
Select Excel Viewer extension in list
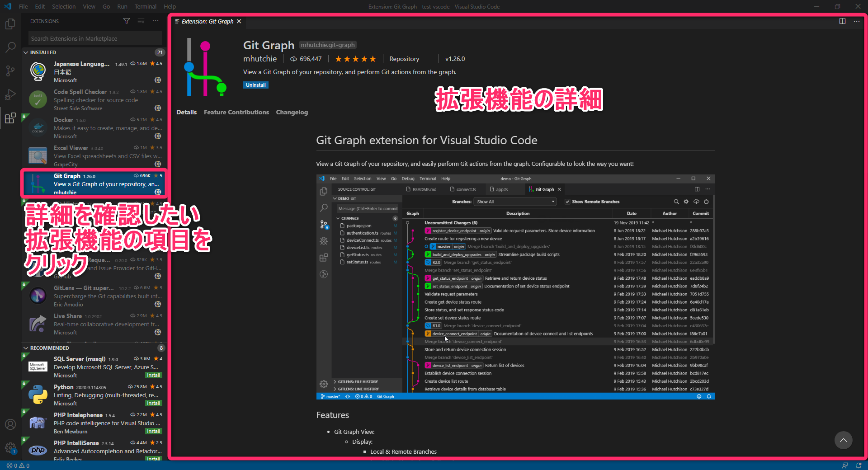[x=94, y=156]
